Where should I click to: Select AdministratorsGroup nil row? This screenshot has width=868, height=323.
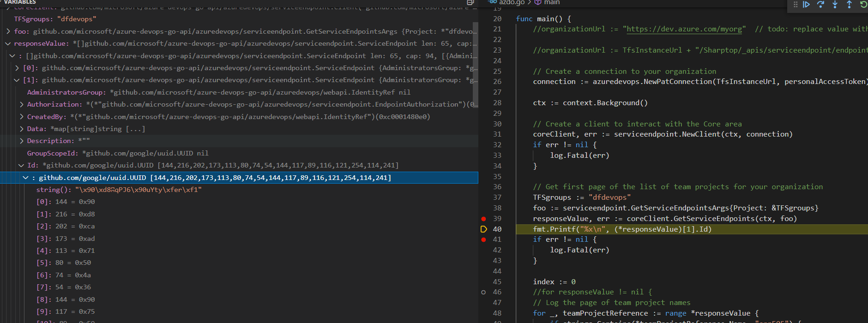pyautogui.click(x=239, y=92)
